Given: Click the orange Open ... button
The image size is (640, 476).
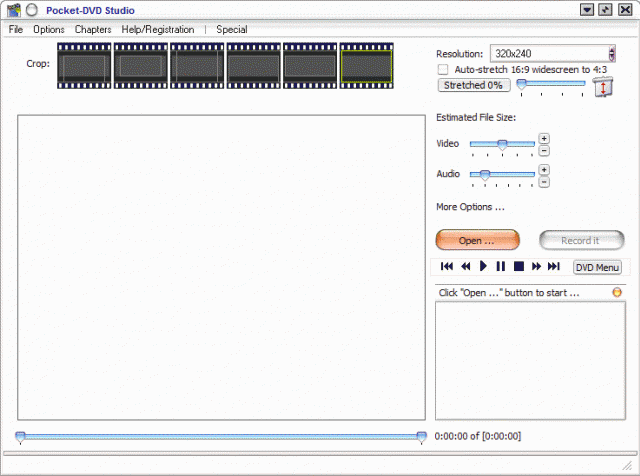Looking at the screenshot, I should pos(477,240).
